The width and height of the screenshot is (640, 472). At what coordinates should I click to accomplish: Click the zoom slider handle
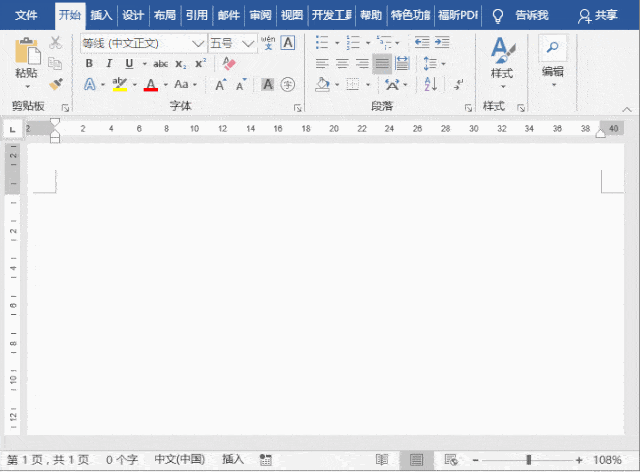[529, 460]
